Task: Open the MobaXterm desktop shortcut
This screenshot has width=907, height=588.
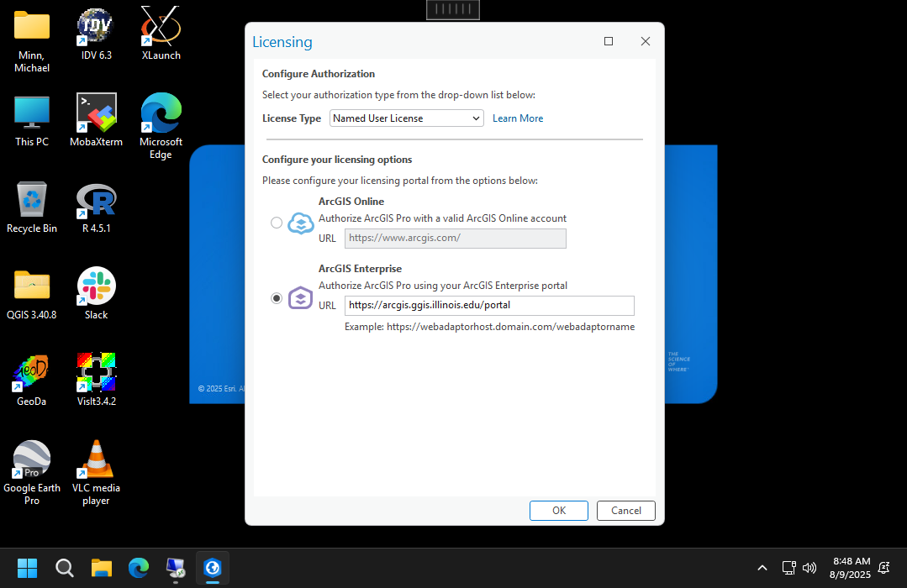Action: (96, 113)
